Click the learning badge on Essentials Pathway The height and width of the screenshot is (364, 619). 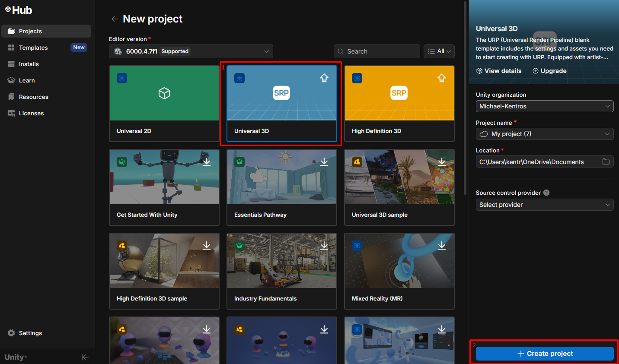[239, 162]
